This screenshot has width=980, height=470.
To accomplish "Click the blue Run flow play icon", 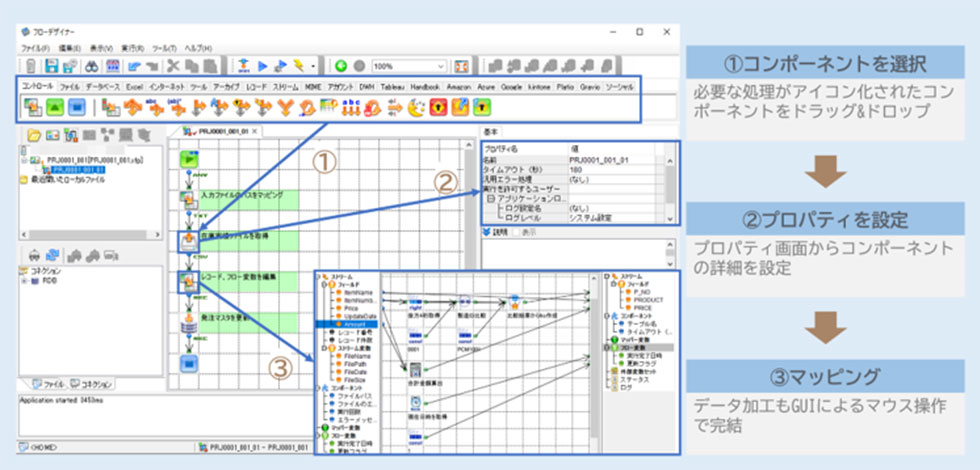I will pos(262,66).
